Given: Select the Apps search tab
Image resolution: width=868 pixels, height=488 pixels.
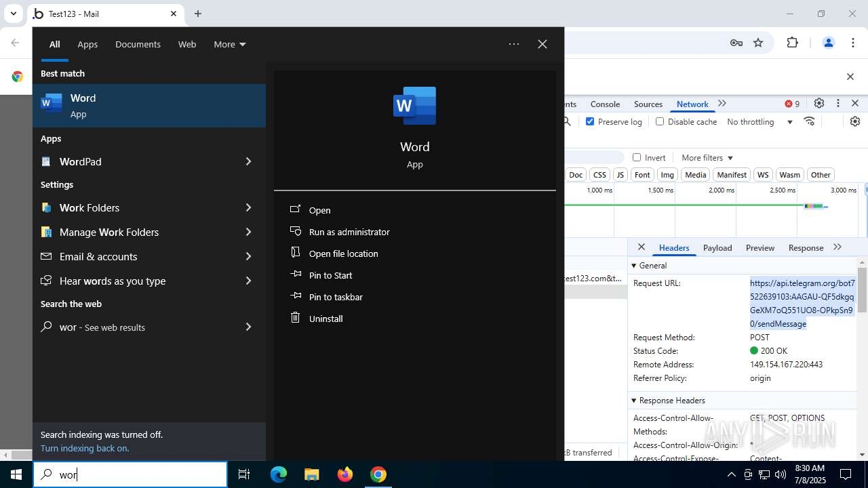Looking at the screenshot, I should click(87, 44).
